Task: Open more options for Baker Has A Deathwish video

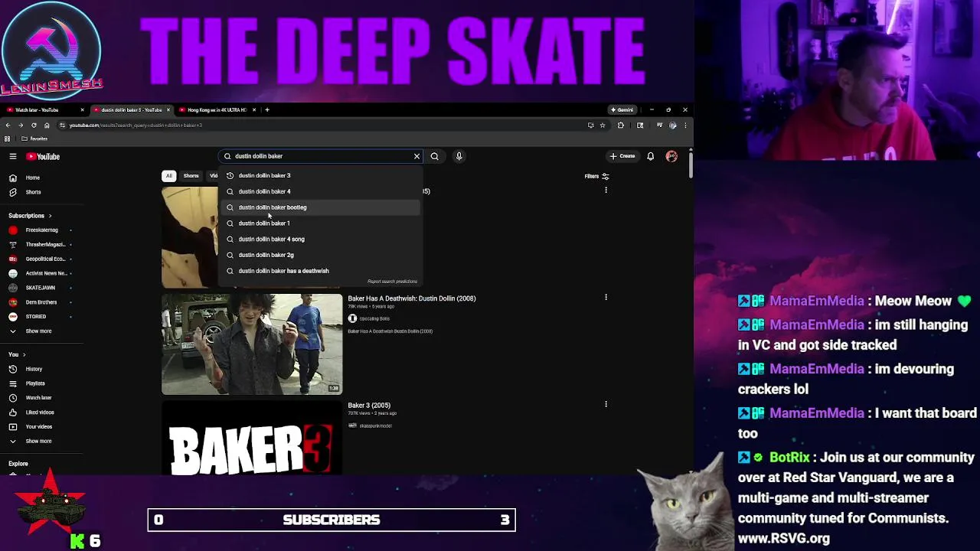Action: (606, 297)
